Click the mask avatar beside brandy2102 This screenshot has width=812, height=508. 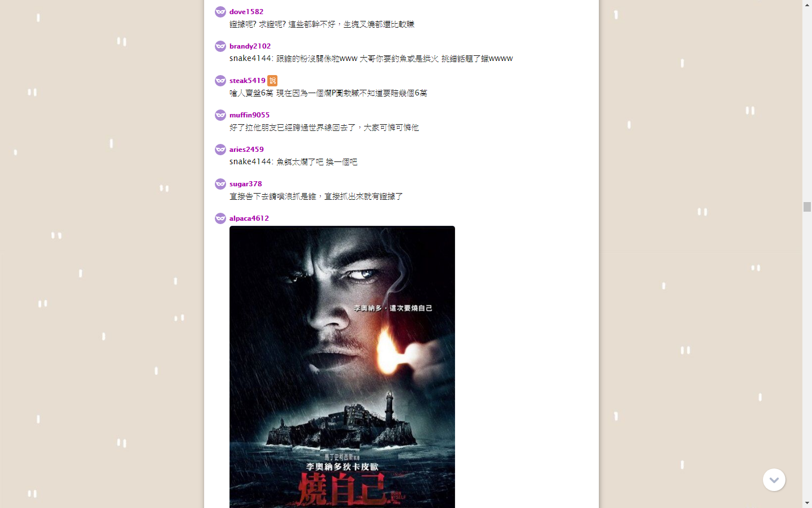[x=220, y=46]
